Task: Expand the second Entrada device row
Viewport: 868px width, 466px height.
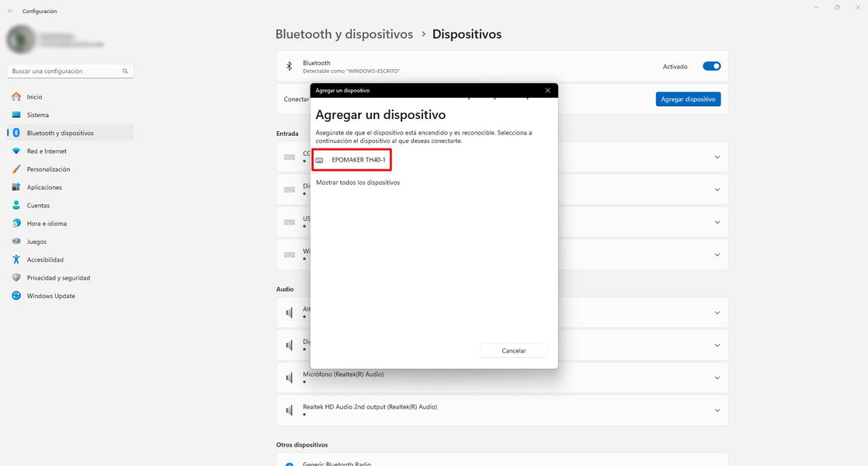Action: (x=717, y=190)
